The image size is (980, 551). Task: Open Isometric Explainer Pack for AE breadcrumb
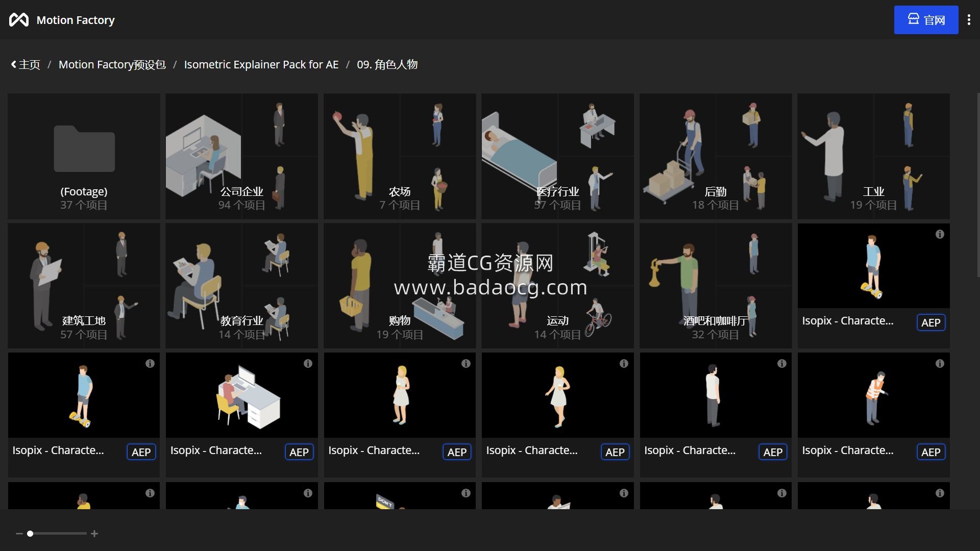tap(261, 65)
